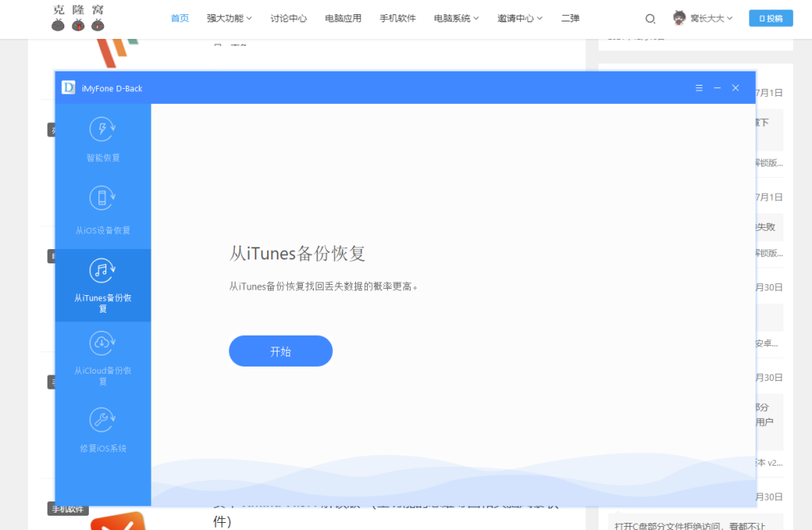Screen dimensions: 812x530
Task: Click the iMyFone D-Back logo icon
Action: pyautogui.click(x=68, y=87)
